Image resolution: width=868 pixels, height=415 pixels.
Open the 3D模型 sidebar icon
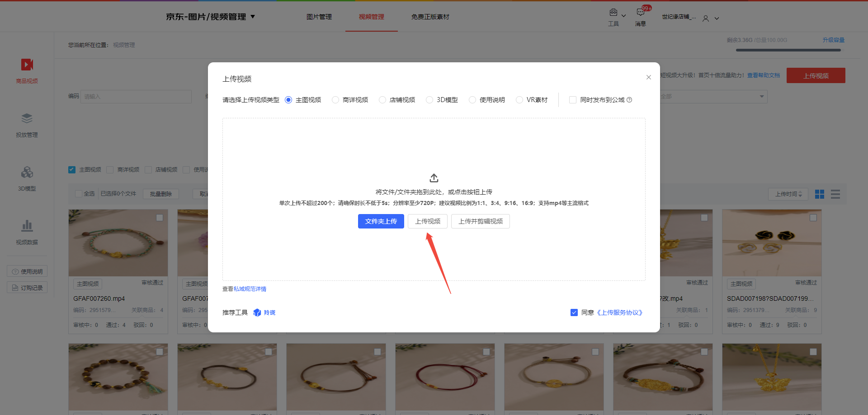pos(27,173)
